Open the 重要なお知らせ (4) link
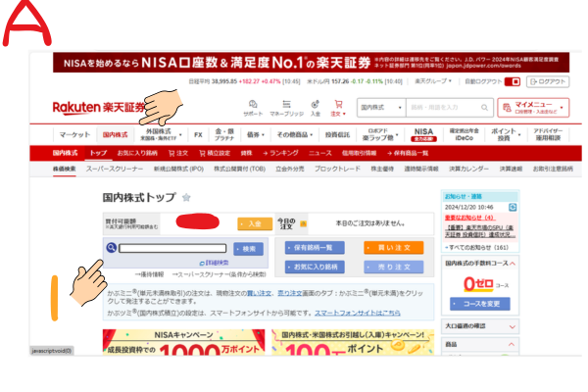588x392 pixels. pos(470,218)
